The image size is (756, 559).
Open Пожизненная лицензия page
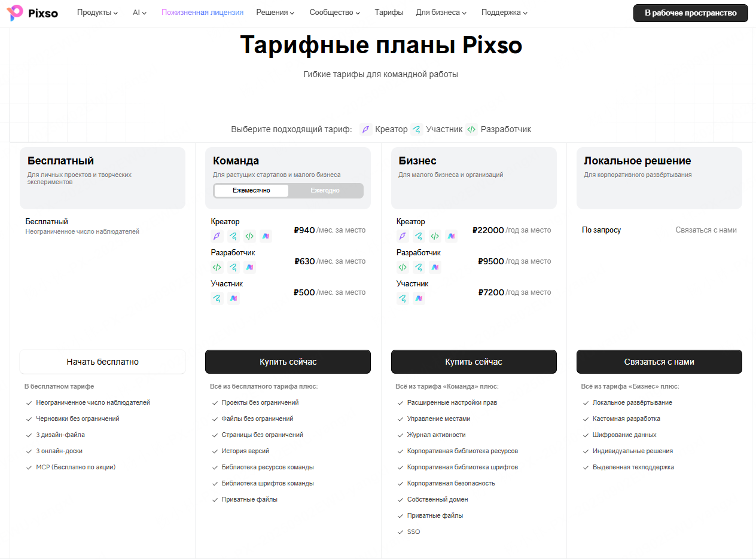coord(202,13)
